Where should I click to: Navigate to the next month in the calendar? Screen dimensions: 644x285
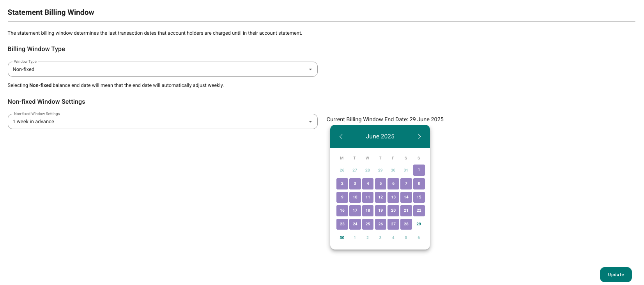419,136
